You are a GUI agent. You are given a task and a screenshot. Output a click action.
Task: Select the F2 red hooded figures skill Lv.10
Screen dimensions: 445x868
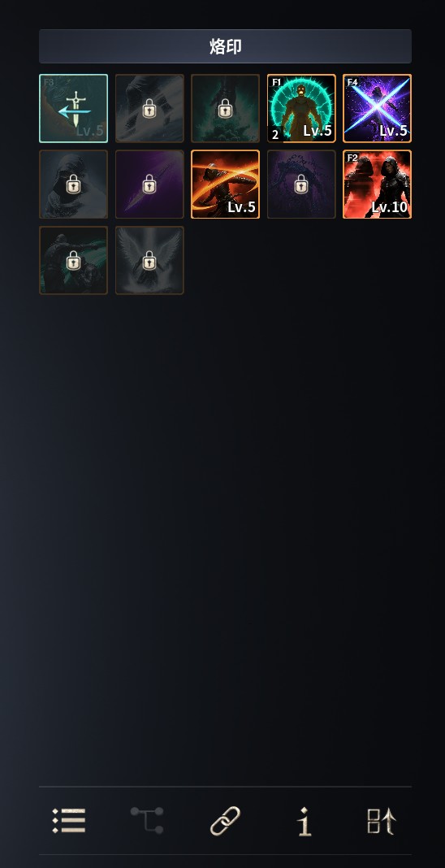click(x=377, y=184)
